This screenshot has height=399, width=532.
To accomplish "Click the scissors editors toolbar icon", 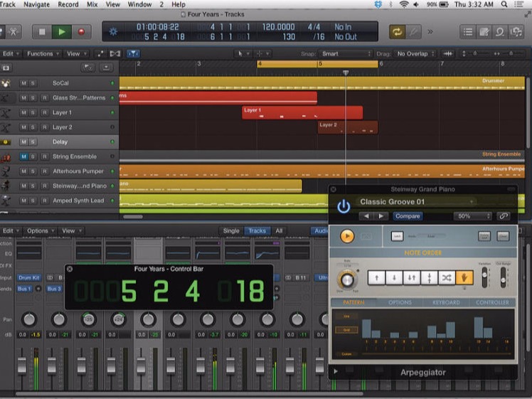I will pyautogui.click(x=14, y=32).
